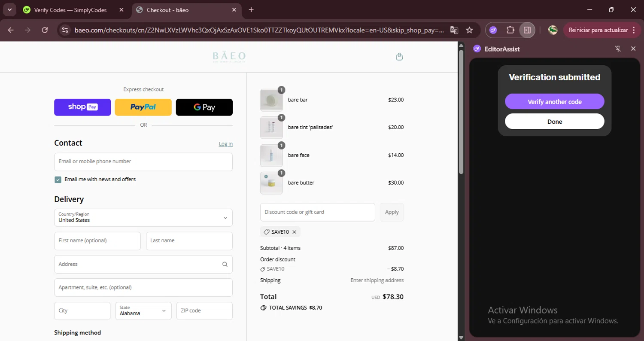Open the extensions puzzle icon
The height and width of the screenshot is (341, 644).
(x=510, y=30)
